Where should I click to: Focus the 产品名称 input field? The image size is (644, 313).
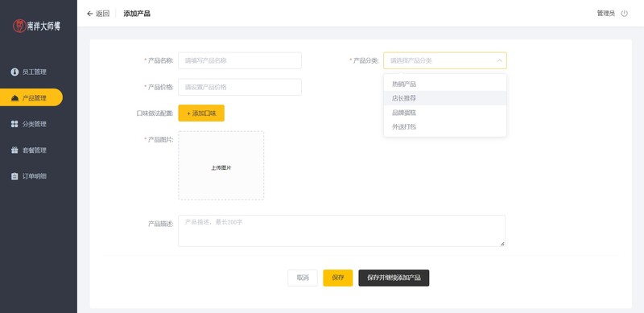(x=240, y=60)
